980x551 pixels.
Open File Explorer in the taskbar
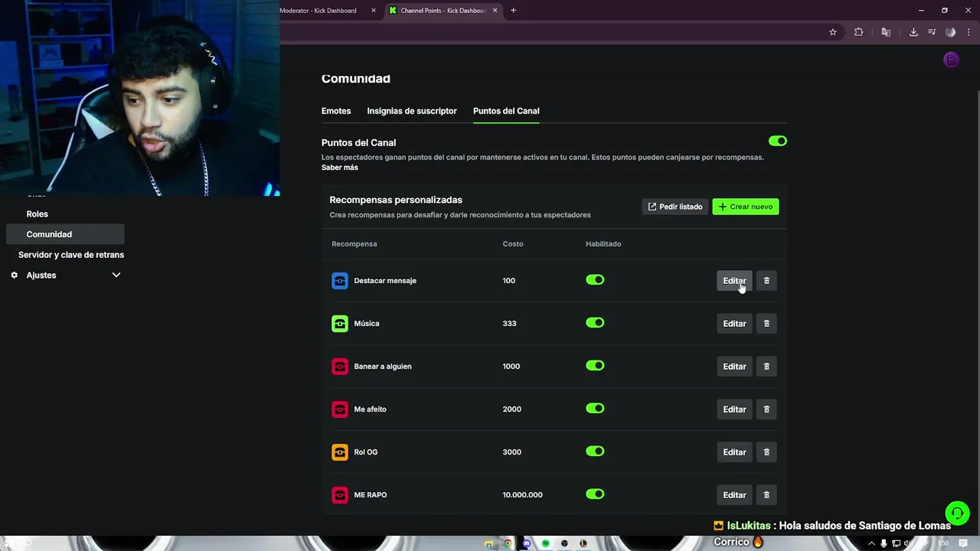click(x=488, y=543)
